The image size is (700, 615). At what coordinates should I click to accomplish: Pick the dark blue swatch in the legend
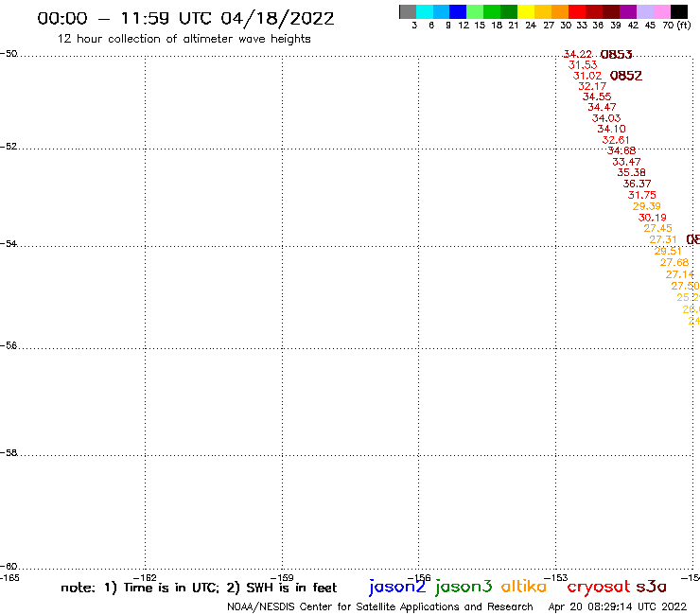click(458, 11)
